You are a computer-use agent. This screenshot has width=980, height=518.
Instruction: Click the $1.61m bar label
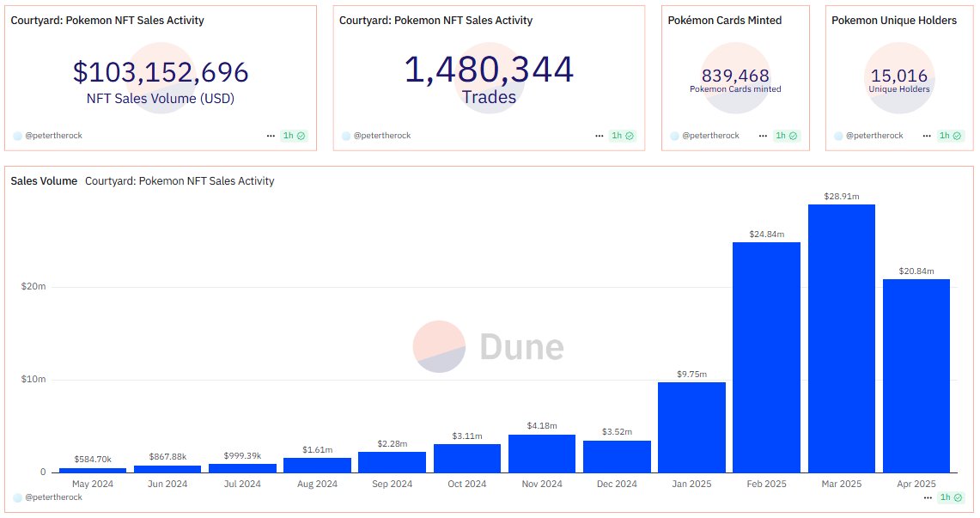tap(318, 450)
